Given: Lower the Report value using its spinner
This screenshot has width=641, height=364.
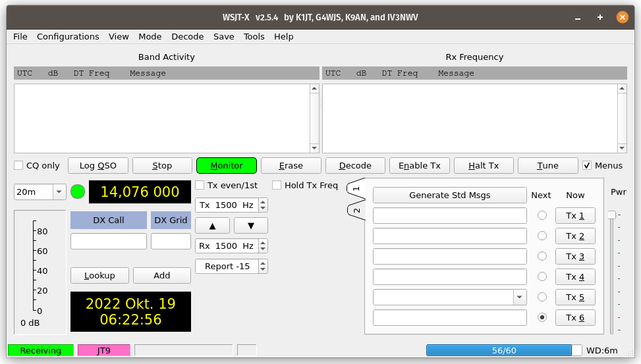Looking at the screenshot, I should (x=263, y=269).
